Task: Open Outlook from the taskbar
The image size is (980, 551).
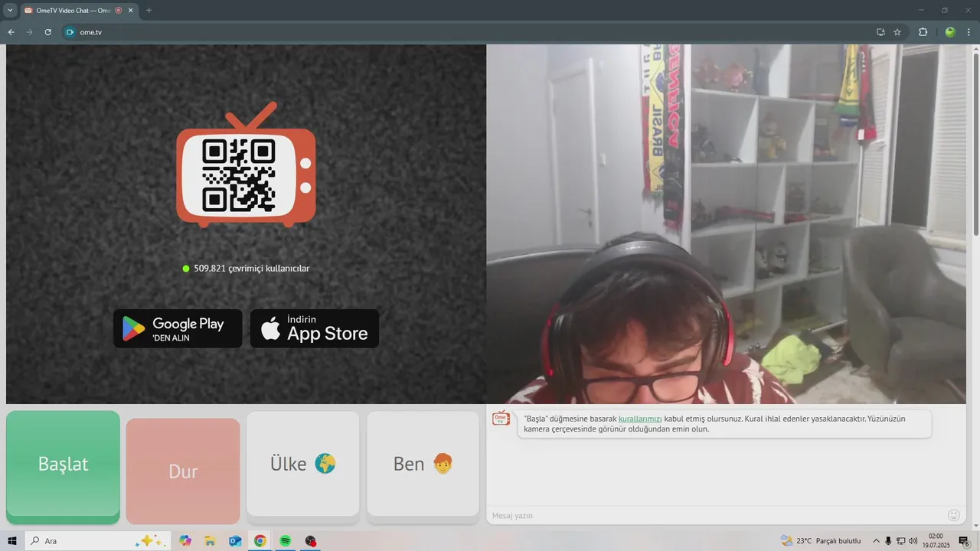Action: [235, 541]
